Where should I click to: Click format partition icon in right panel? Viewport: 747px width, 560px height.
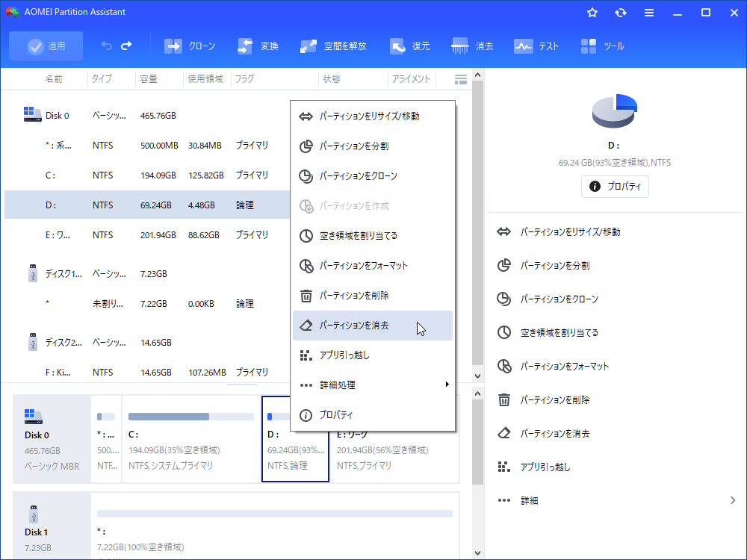[503, 366]
